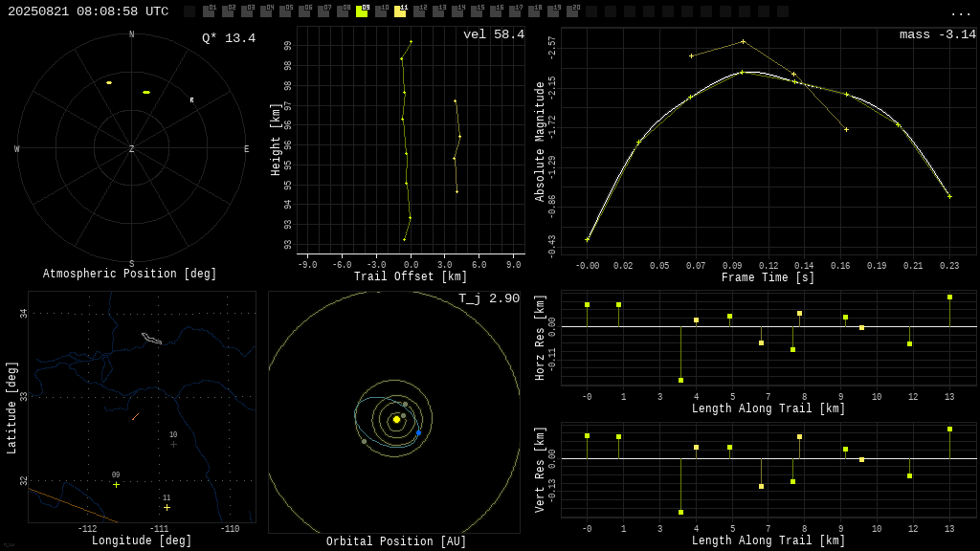Screen dimensions: 980x551
Task: Click the station 20 indicator box
Action: (x=572, y=11)
